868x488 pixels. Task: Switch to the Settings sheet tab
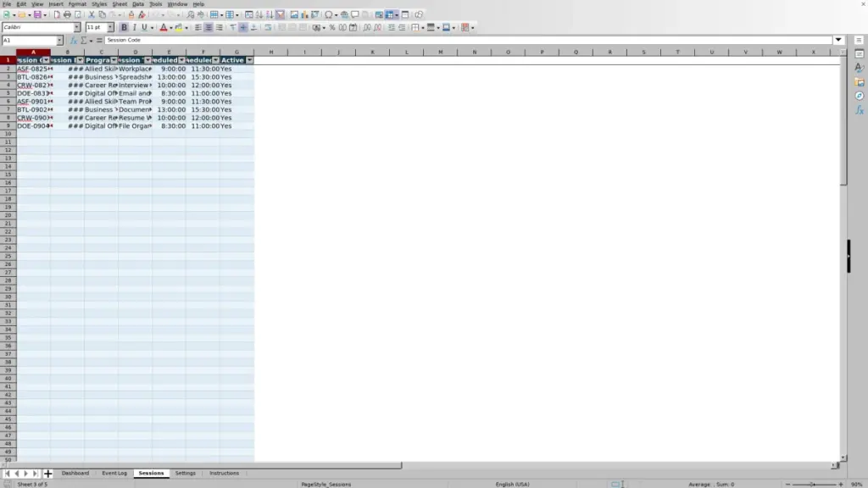(x=186, y=473)
